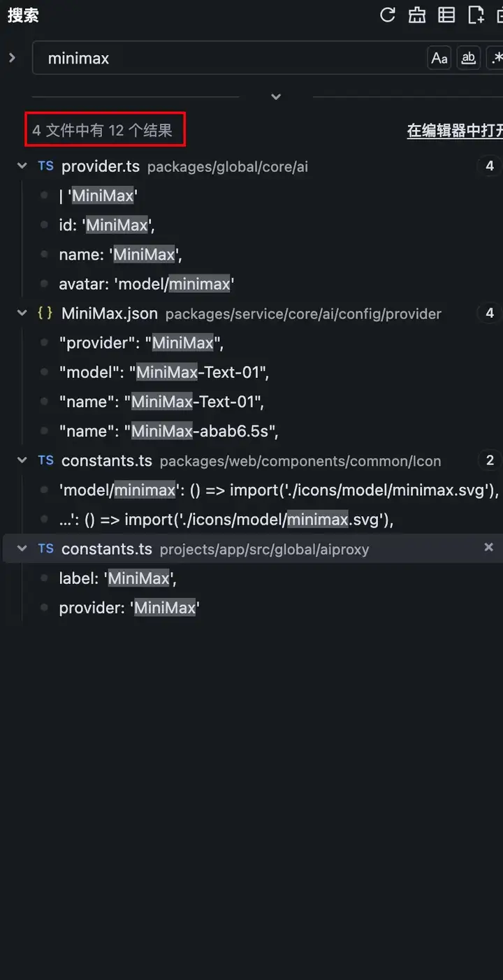Image resolution: width=503 pixels, height=980 pixels.
Task: Click the provider.ts TS file icon
Action: pyautogui.click(x=45, y=166)
